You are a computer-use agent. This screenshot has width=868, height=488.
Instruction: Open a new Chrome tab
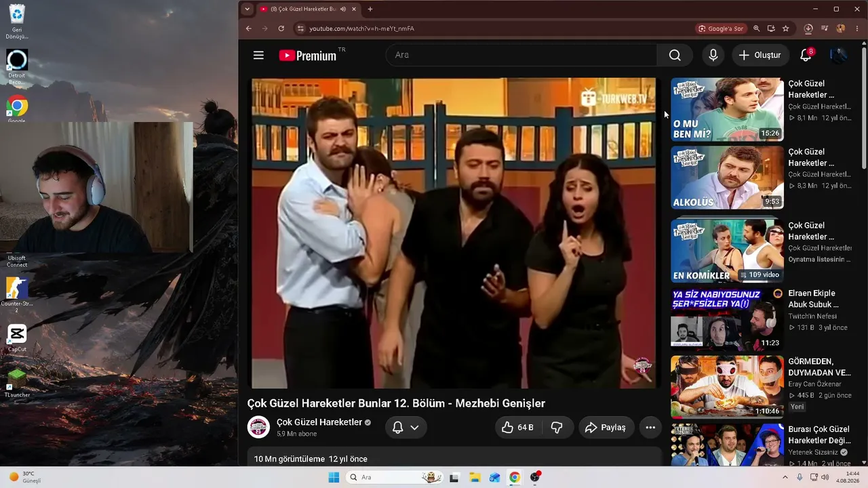[370, 9]
